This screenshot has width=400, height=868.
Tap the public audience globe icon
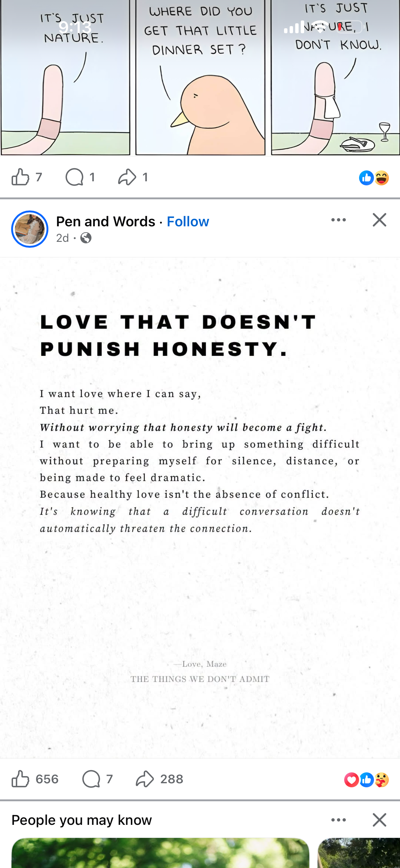(86, 238)
